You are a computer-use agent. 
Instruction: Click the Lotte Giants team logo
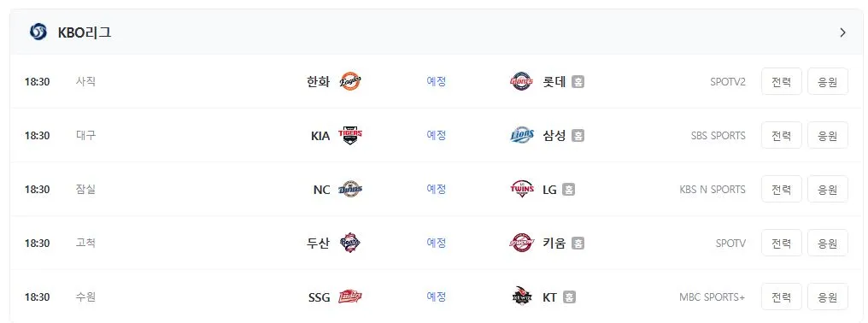(x=521, y=81)
